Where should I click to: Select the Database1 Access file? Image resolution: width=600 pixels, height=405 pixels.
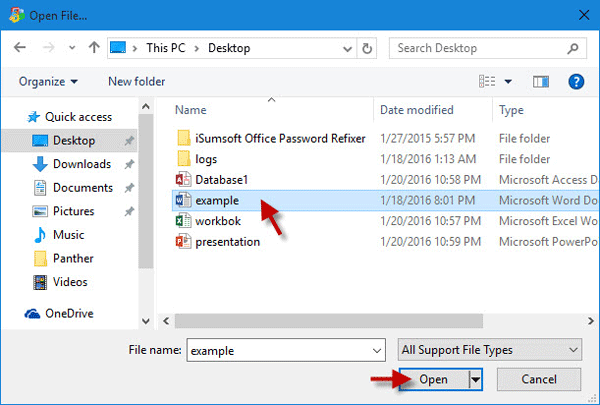[222, 180]
